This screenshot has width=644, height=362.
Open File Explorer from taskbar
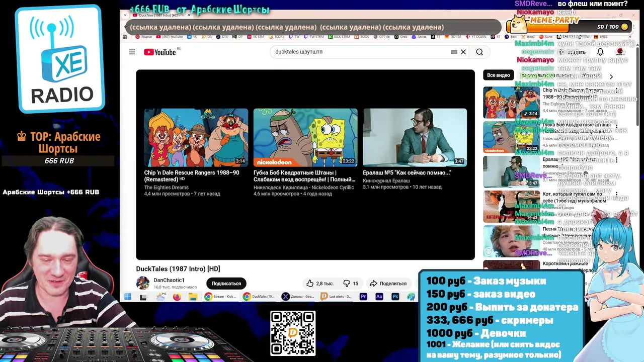(193, 297)
